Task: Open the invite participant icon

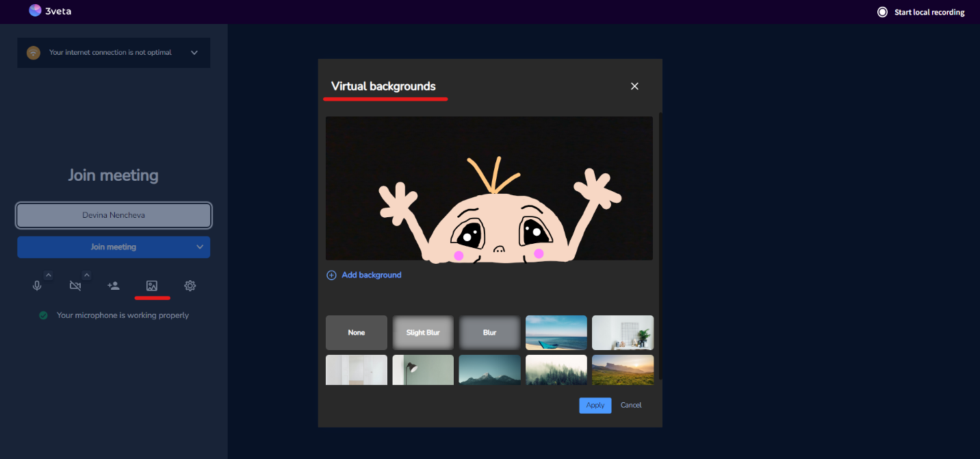Action: pyautogui.click(x=113, y=286)
